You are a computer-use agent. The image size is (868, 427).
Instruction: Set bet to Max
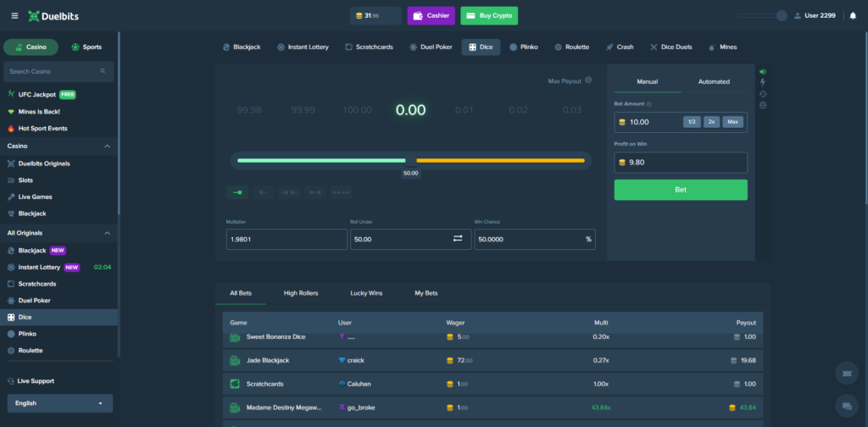tap(733, 122)
